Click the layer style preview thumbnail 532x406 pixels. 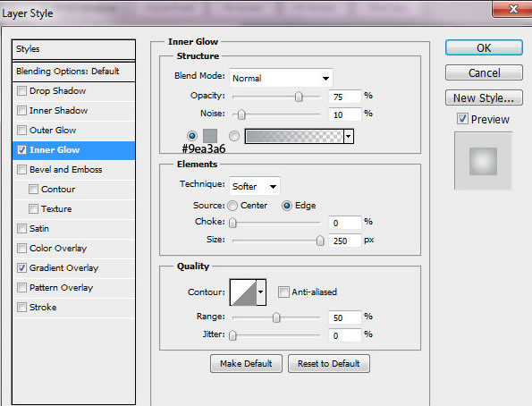(x=483, y=161)
